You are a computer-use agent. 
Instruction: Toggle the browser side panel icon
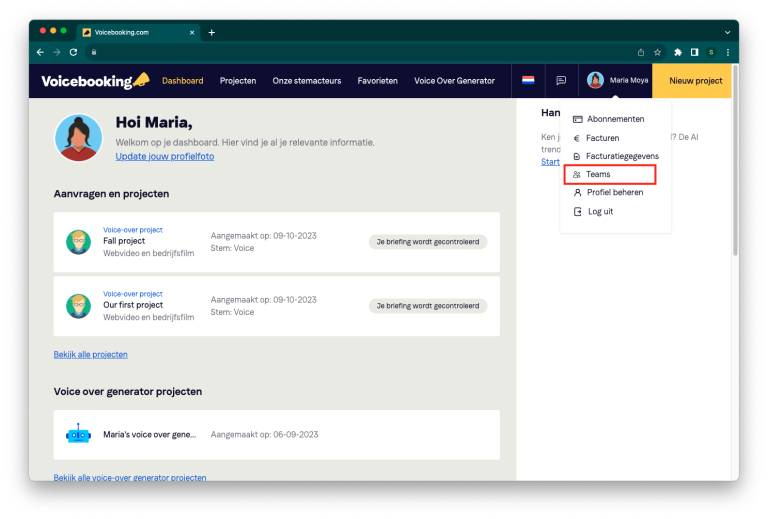click(695, 52)
